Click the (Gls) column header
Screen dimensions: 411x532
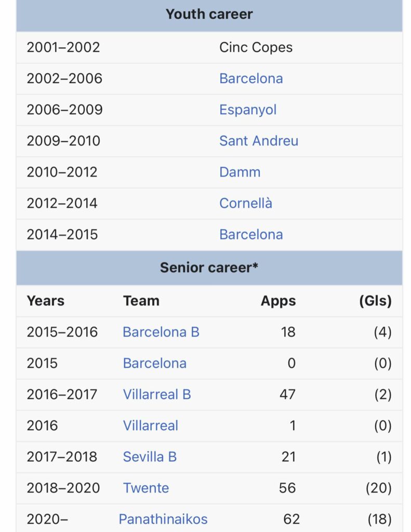[x=375, y=301]
